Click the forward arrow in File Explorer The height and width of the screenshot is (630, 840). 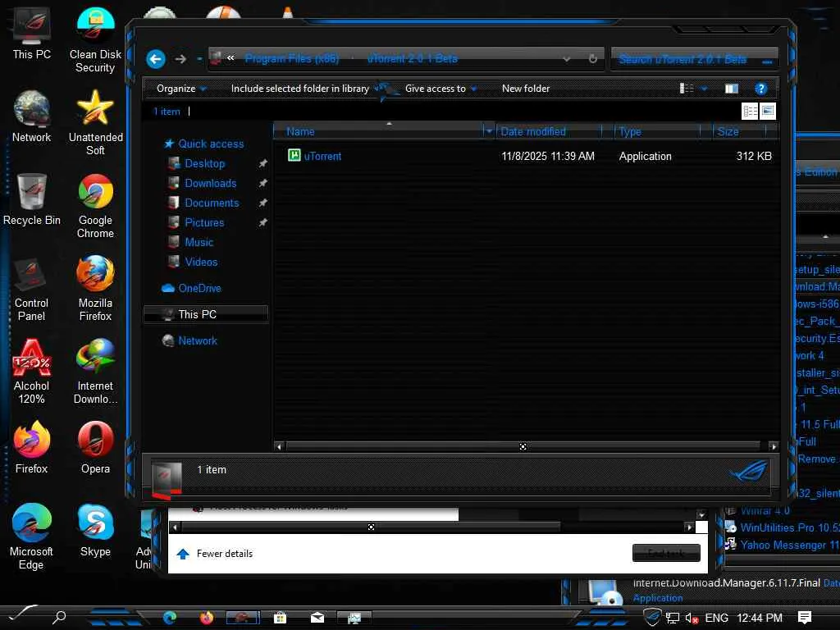(180, 59)
